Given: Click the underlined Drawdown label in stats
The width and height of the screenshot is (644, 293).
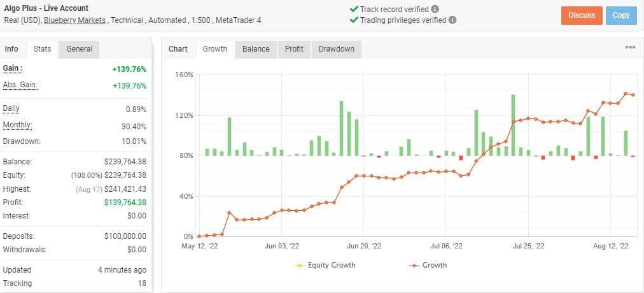Looking at the screenshot, I should click(22, 141).
